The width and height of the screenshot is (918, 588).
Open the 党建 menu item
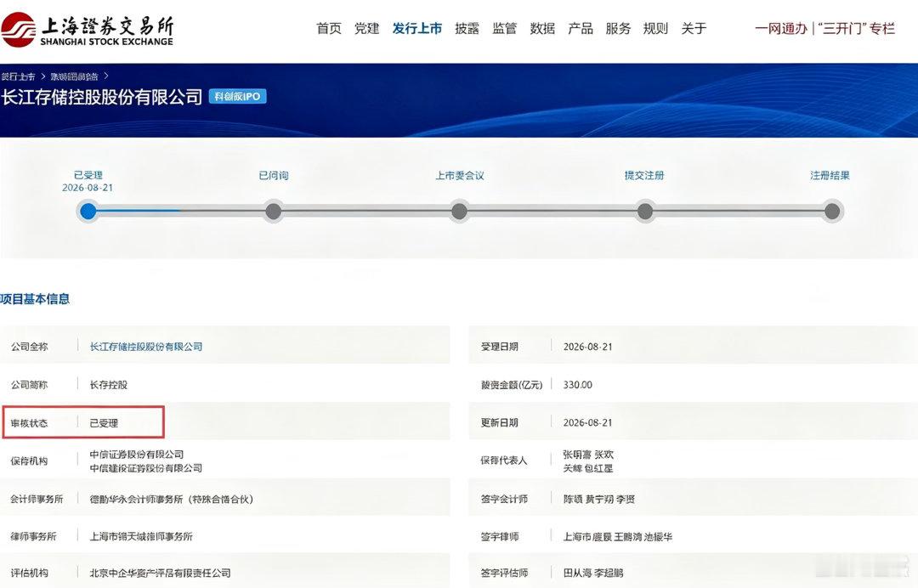pyautogui.click(x=367, y=28)
